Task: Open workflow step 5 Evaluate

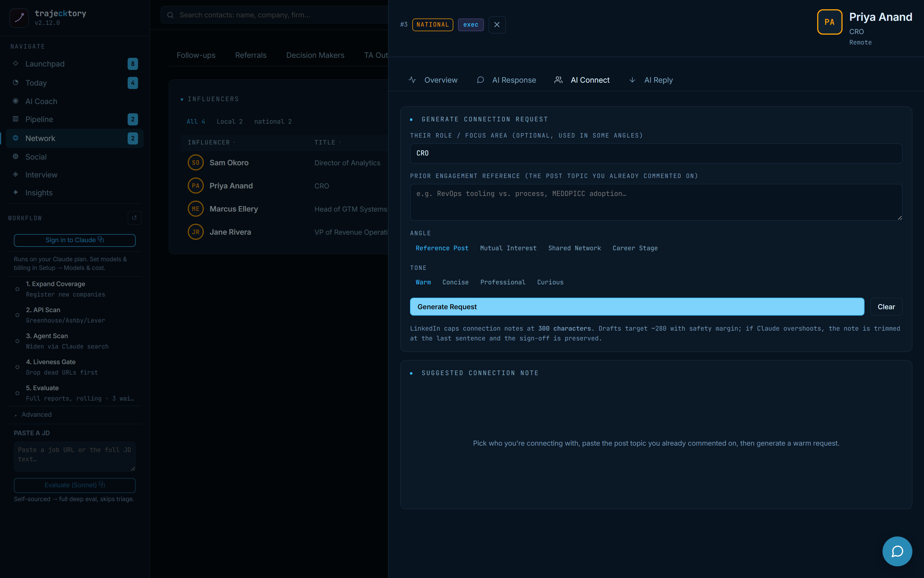Action: [x=74, y=393]
